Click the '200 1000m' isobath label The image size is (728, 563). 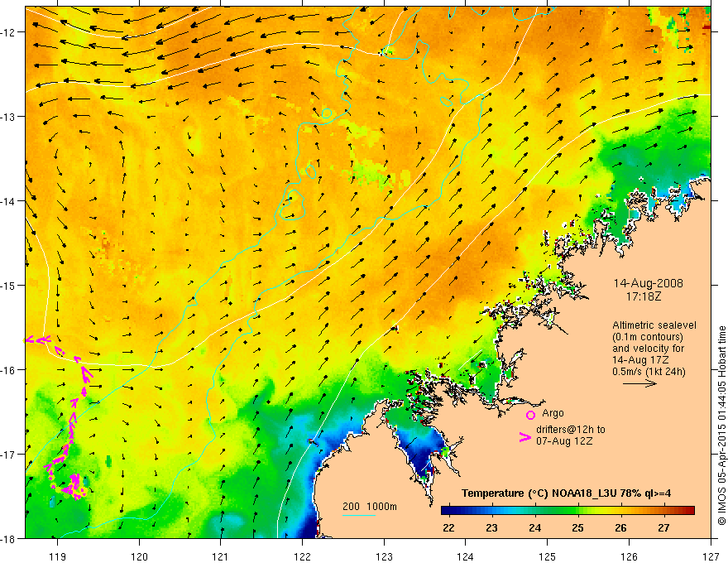pyautogui.click(x=370, y=507)
